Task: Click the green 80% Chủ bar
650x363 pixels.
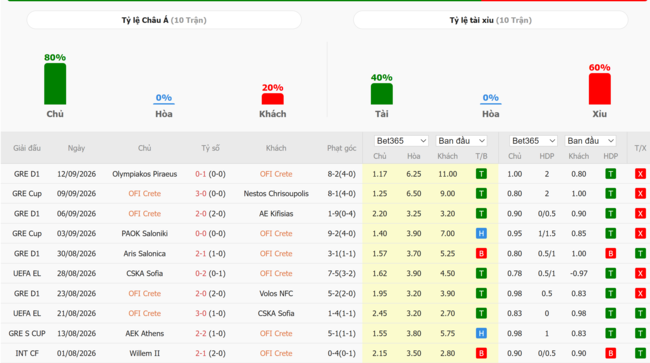Action: (x=55, y=84)
